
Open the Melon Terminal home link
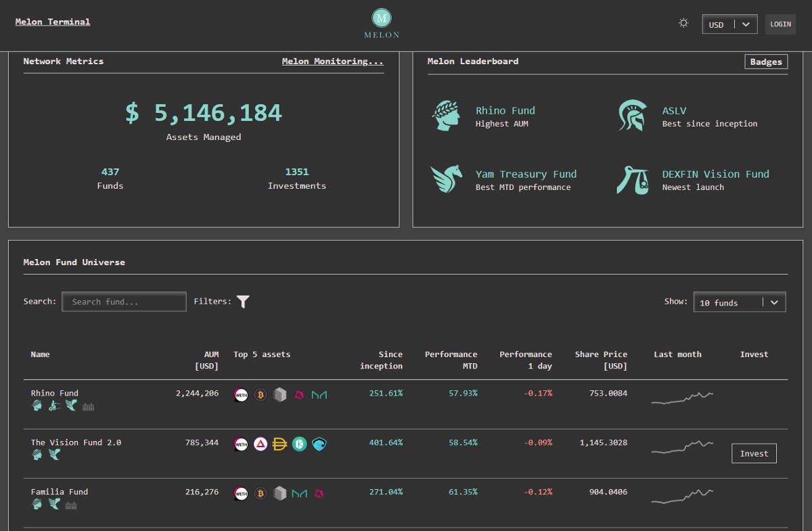tap(53, 22)
